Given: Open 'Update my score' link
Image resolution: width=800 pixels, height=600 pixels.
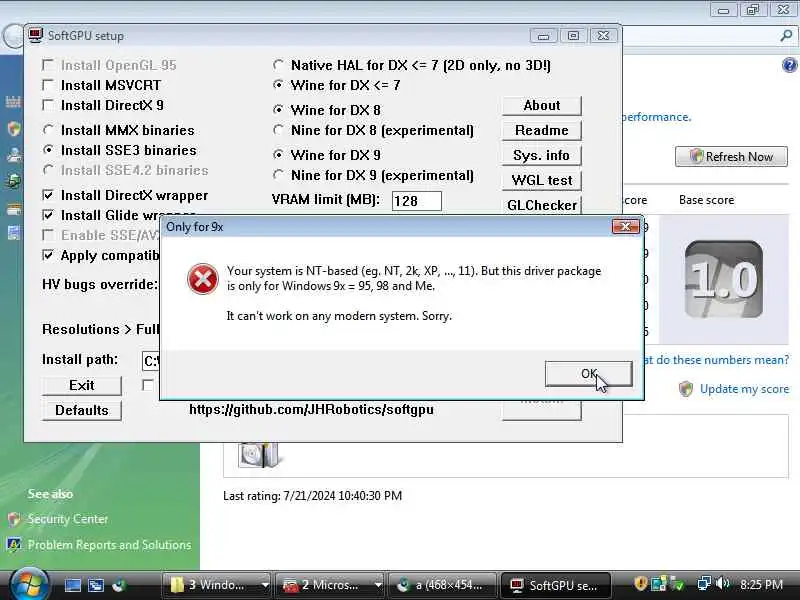Looking at the screenshot, I should pyautogui.click(x=744, y=389).
